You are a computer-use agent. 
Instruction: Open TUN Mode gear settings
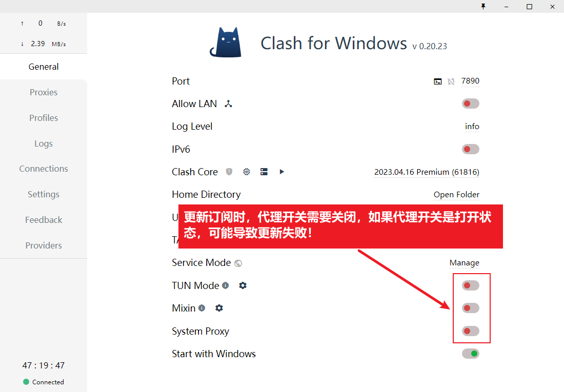[x=243, y=285]
